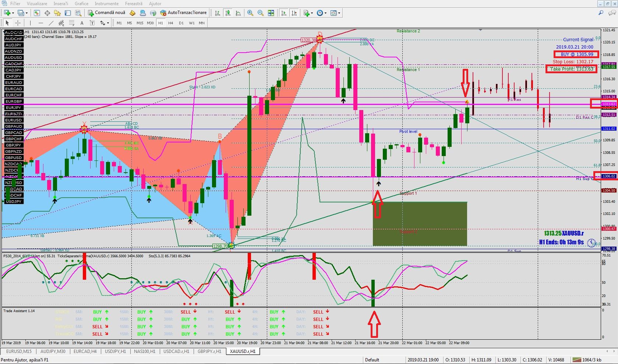
Task: Toggle the AutoTranzacționare button
Action: coord(183,13)
